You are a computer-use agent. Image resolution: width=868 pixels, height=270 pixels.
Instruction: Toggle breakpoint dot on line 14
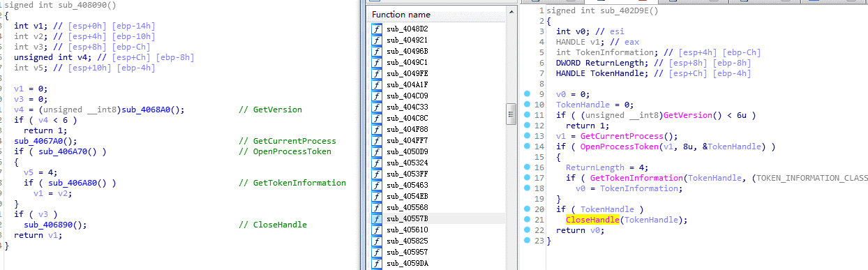click(x=527, y=146)
